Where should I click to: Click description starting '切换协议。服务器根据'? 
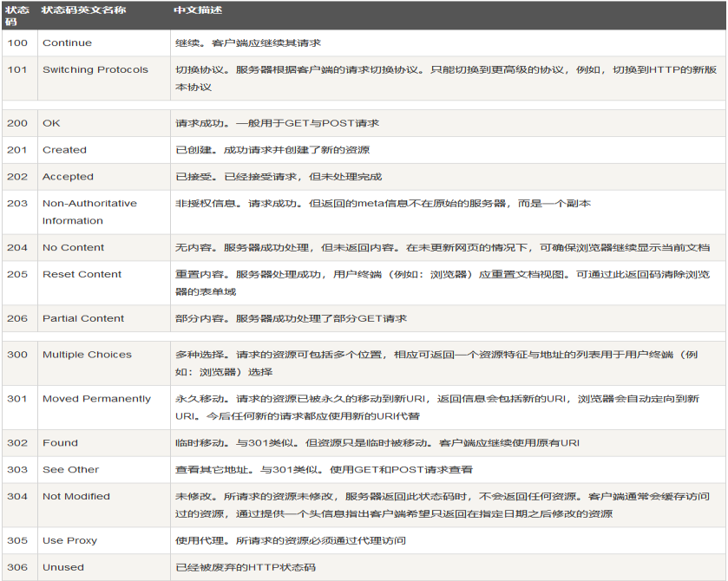coord(446,78)
